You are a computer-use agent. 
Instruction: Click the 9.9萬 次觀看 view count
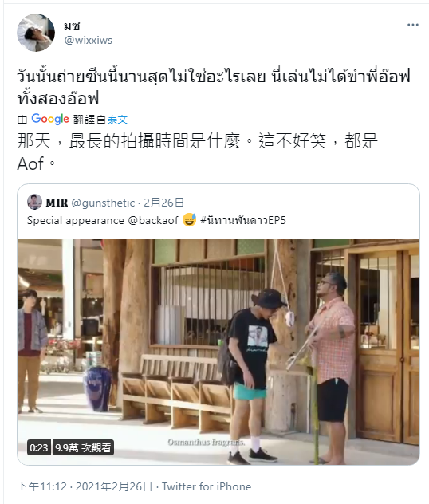[83, 447]
